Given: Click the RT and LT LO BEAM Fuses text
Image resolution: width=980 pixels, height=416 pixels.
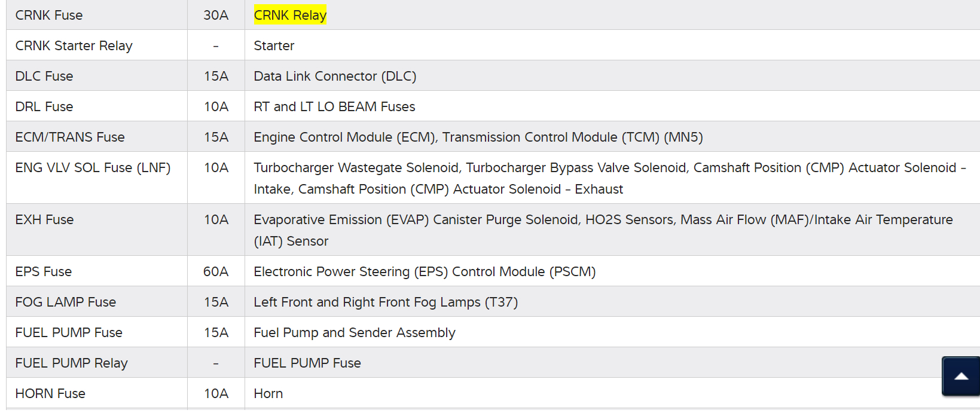Looking at the screenshot, I should (x=334, y=107).
